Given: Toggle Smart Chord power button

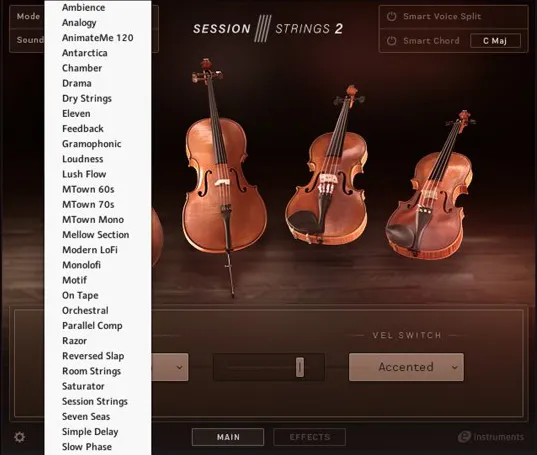Looking at the screenshot, I should coord(391,41).
